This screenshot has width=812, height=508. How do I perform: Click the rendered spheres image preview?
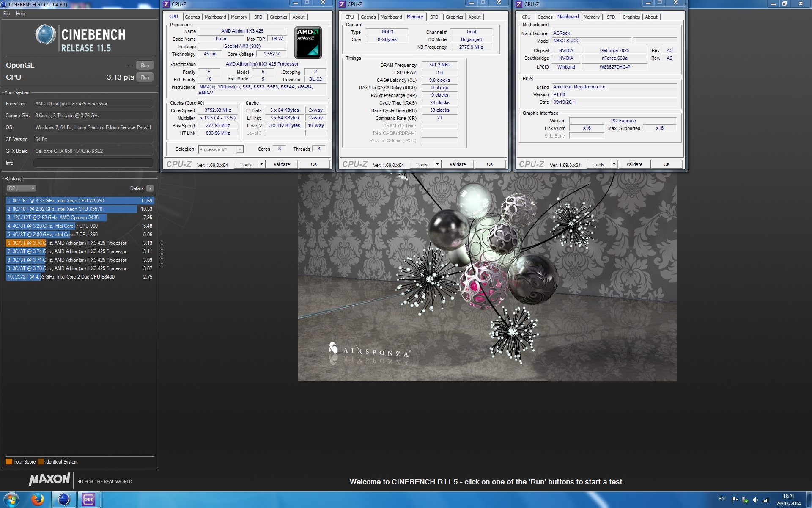tap(487, 277)
